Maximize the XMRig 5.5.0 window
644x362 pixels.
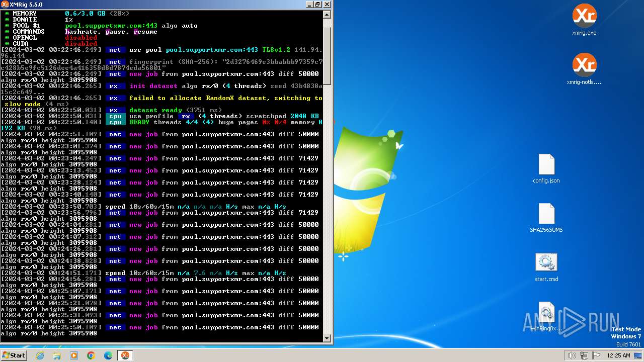pos(317,5)
